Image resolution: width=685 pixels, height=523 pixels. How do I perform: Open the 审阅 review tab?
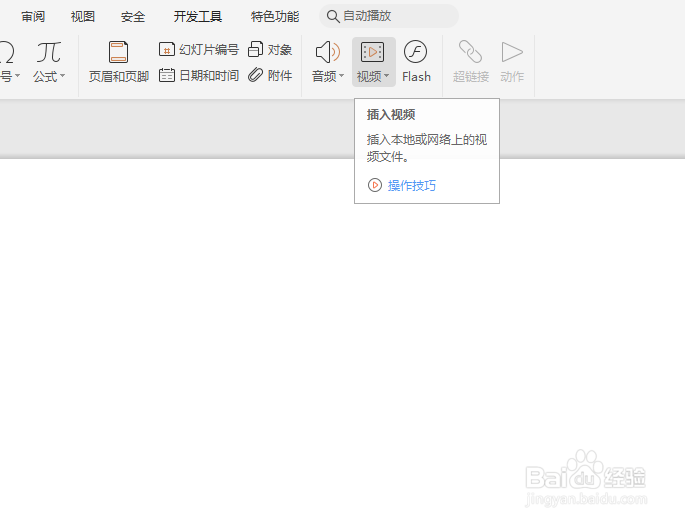point(33,17)
